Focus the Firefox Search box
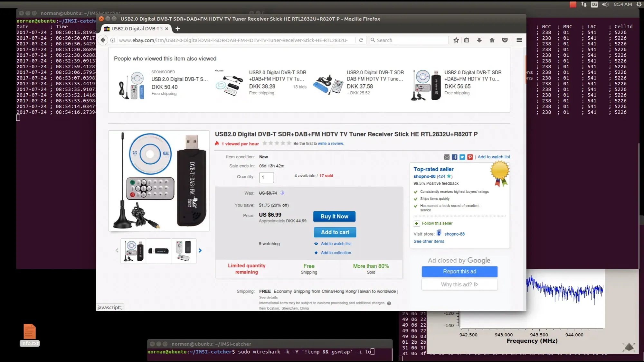 pyautogui.click(x=409, y=40)
